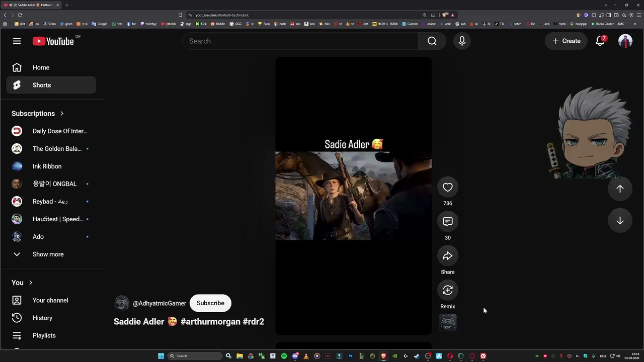Follow the #rdr2 hashtag link
This screenshot has width=644, height=362.
tap(254, 322)
